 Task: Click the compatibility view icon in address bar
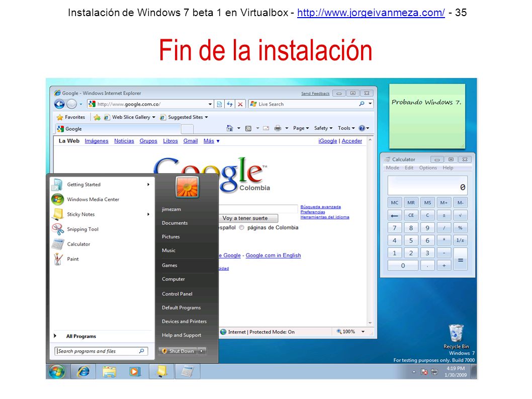(219, 104)
